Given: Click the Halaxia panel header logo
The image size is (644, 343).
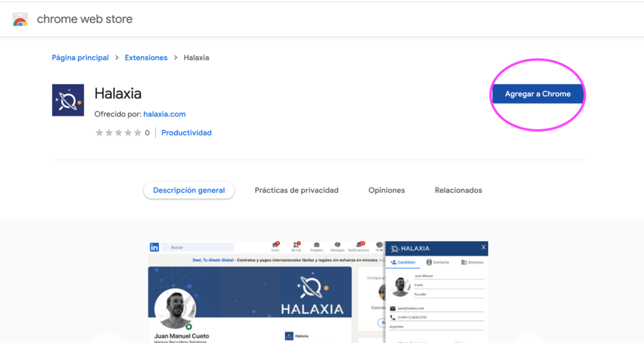Looking at the screenshot, I should (x=410, y=249).
